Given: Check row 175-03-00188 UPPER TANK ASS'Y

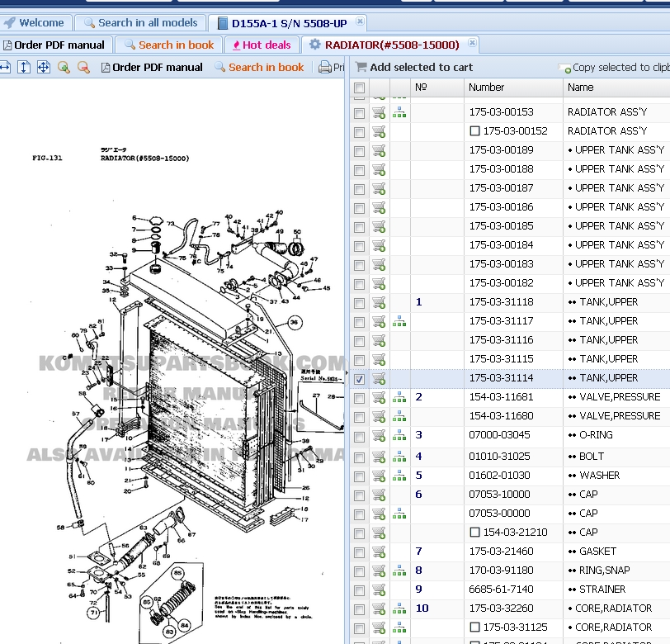Looking at the screenshot, I should tap(360, 170).
